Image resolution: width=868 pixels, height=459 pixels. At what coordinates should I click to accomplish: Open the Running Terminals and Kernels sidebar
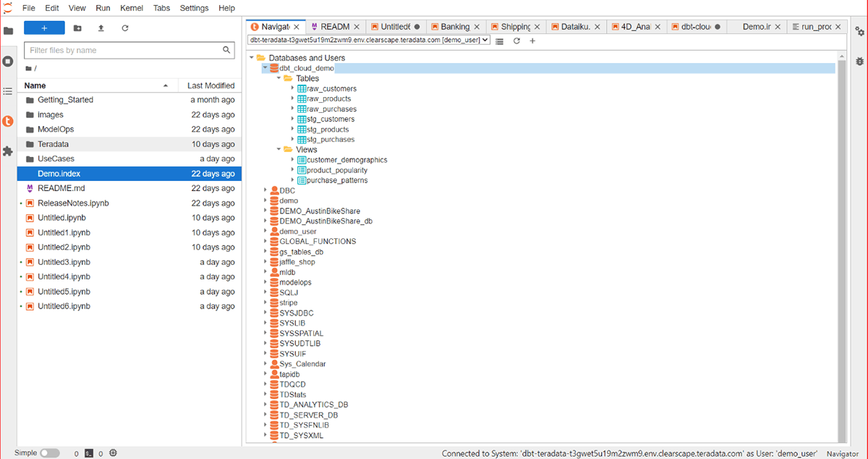(x=8, y=62)
